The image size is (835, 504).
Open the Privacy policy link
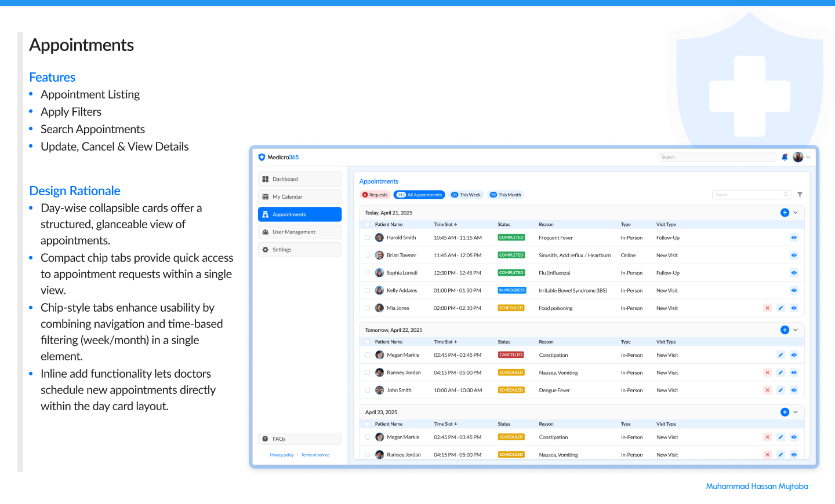pos(282,455)
